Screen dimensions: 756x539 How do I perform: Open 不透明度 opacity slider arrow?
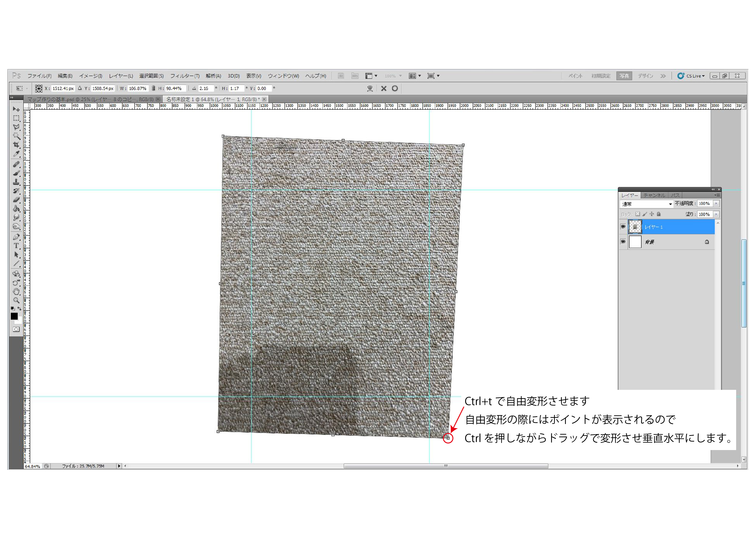716,203
